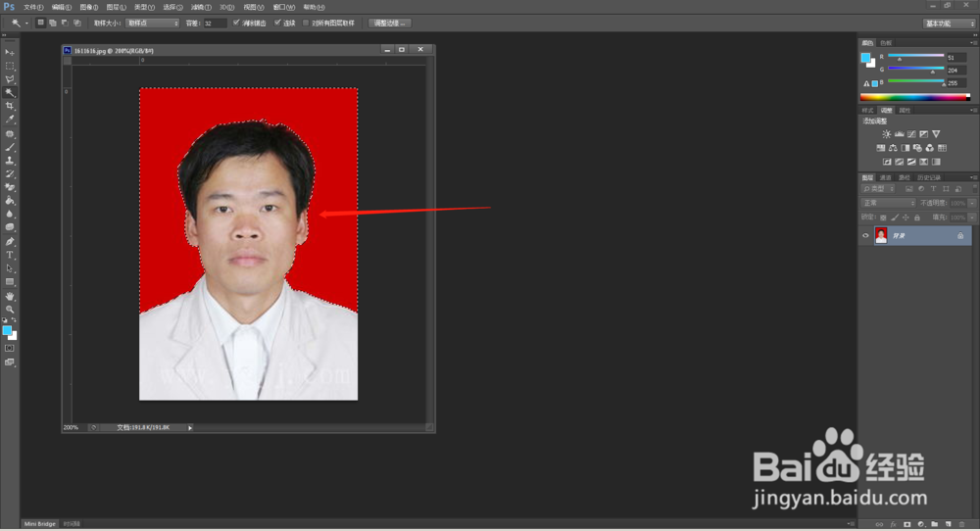980x531 pixels.
Task: Click tolerance (容差) input field
Action: click(215, 24)
